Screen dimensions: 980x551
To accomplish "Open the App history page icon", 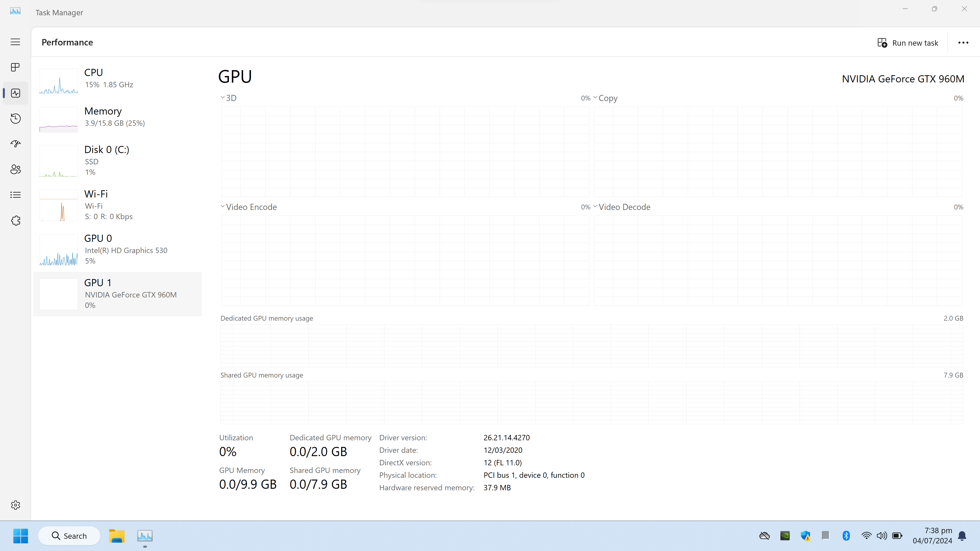I will (15, 119).
